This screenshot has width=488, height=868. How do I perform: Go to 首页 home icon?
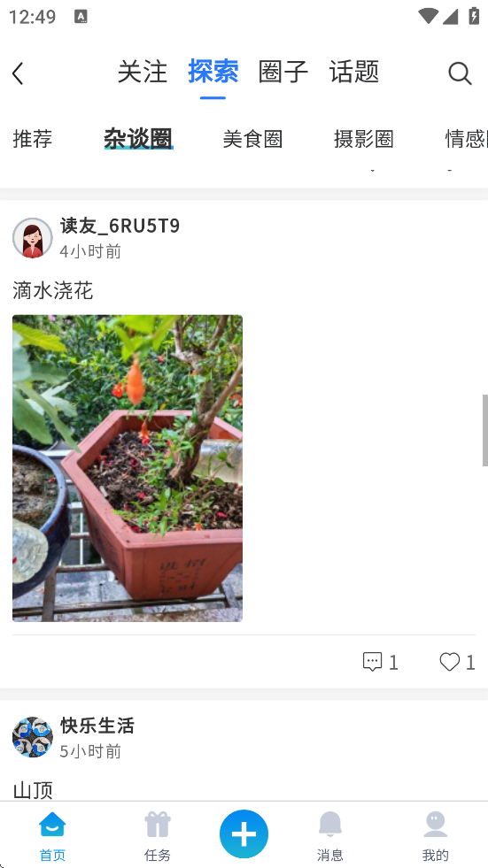point(52,825)
